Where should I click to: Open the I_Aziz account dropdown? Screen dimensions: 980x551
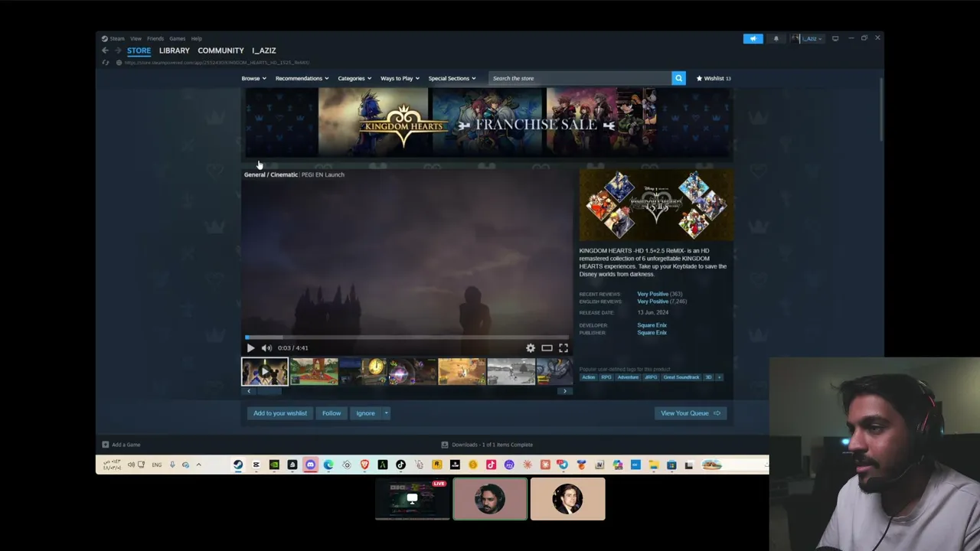coord(807,38)
